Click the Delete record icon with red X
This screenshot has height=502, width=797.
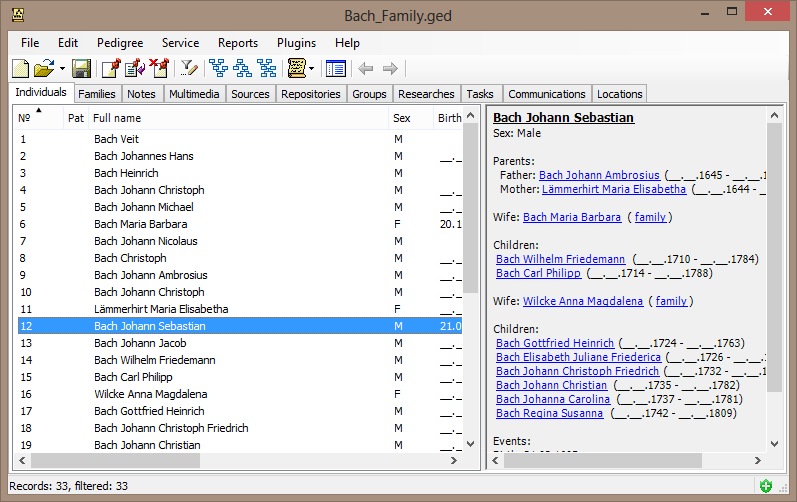pyautogui.click(x=158, y=69)
